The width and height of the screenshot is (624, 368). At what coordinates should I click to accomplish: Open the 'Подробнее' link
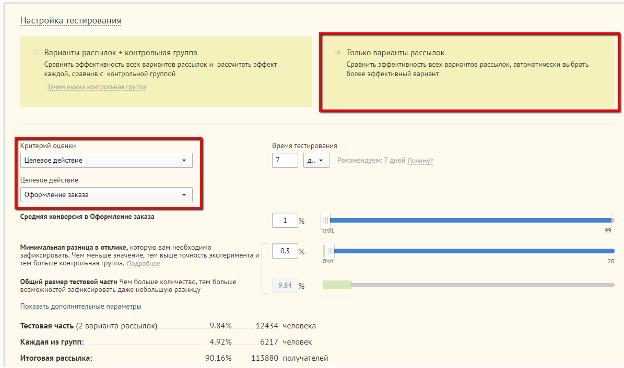[143, 263]
